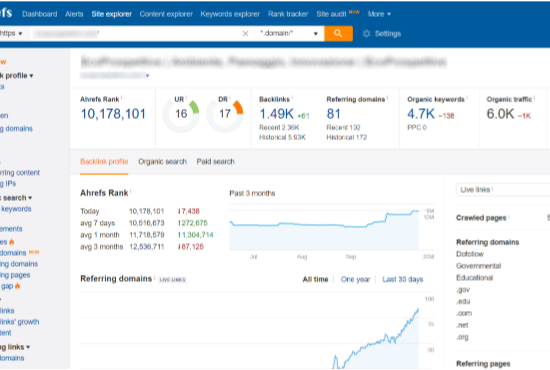550x370 pixels.
Task: Open the g IPs sidebar link
Action: click(8, 183)
